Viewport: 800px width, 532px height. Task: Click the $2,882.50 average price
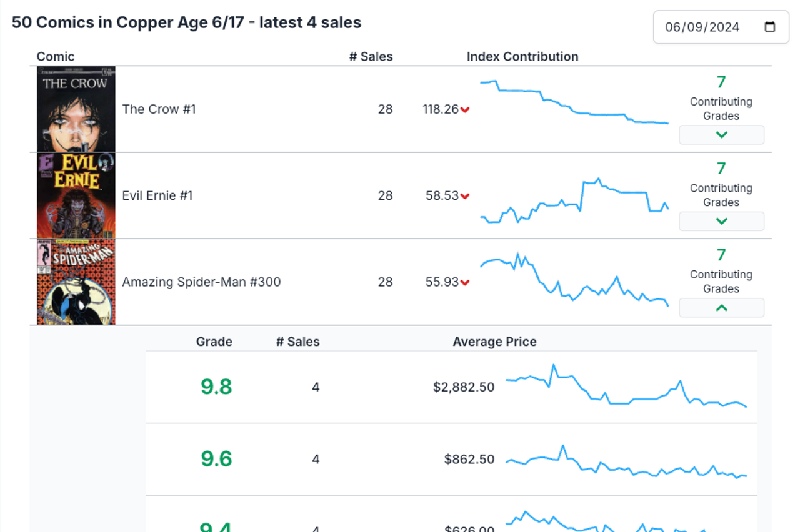tap(464, 387)
